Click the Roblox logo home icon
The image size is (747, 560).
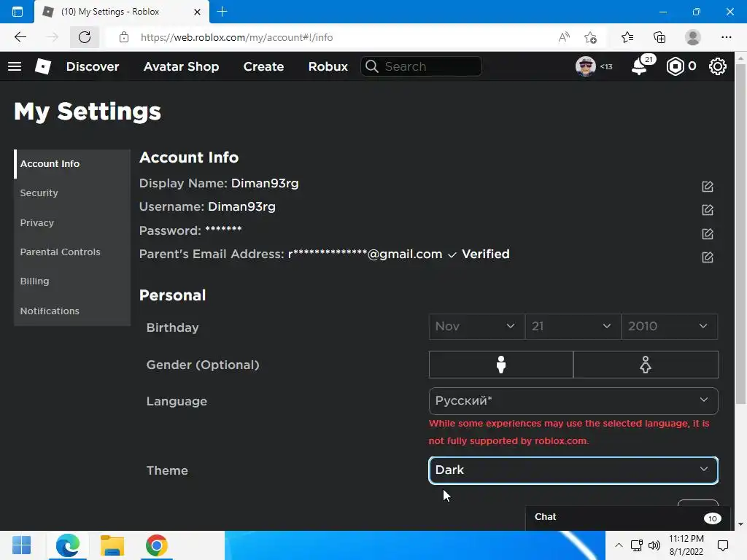43,66
